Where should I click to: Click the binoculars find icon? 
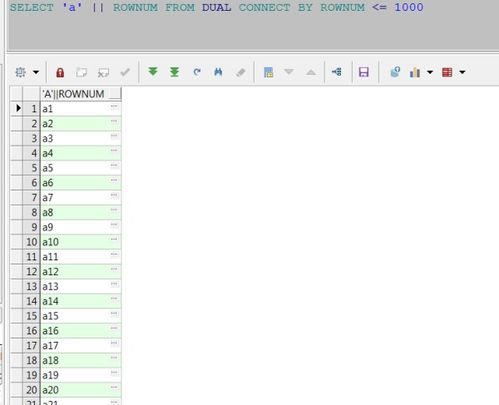click(218, 72)
